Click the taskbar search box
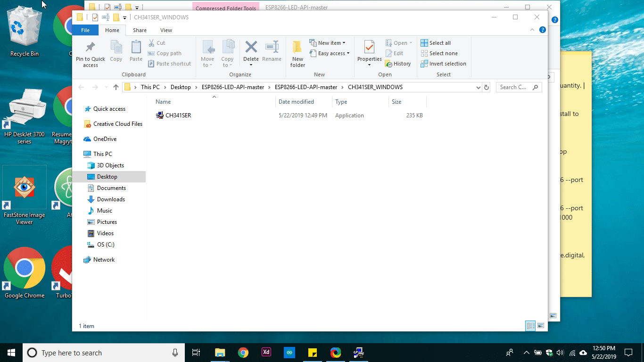Screen dimensions: 644x362 click(x=103, y=353)
